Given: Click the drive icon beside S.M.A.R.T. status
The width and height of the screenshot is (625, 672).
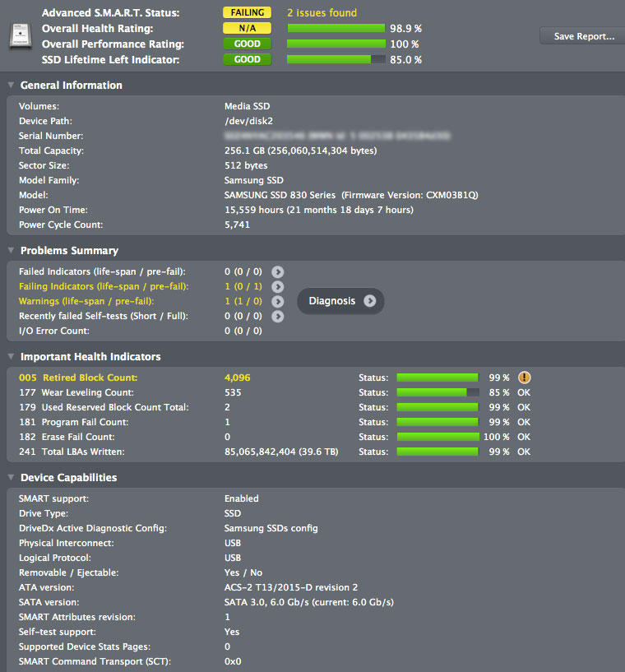Looking at the screenshot, I should point(21,36).
